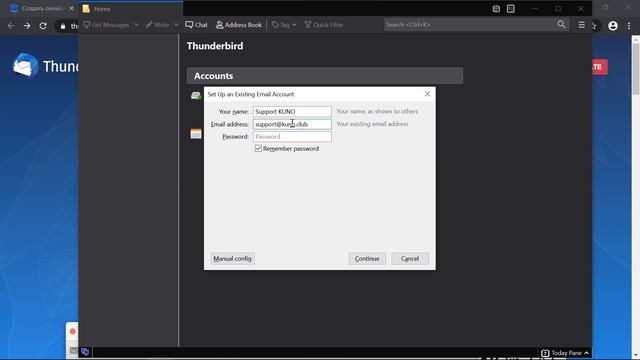The height and width of the screenshot is (360, 640).
Task: Click browser forward arrow
Action: pos(27,26)
